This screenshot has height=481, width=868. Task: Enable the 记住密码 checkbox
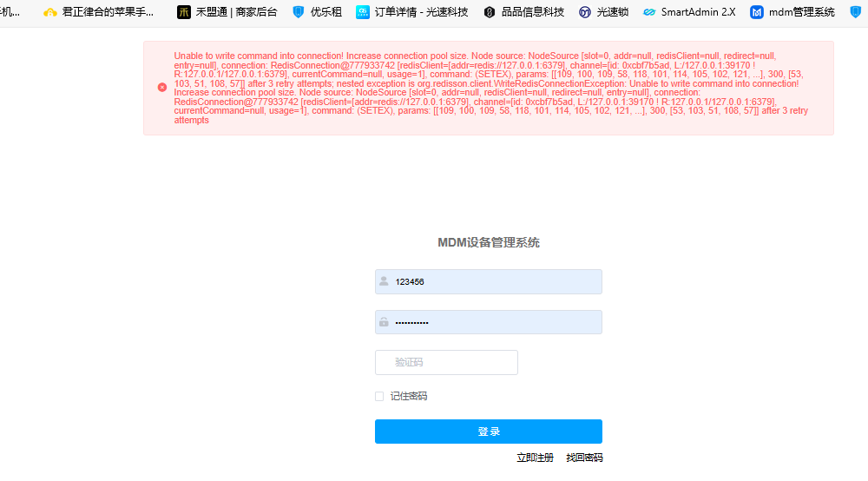click(x=379, y=396)
